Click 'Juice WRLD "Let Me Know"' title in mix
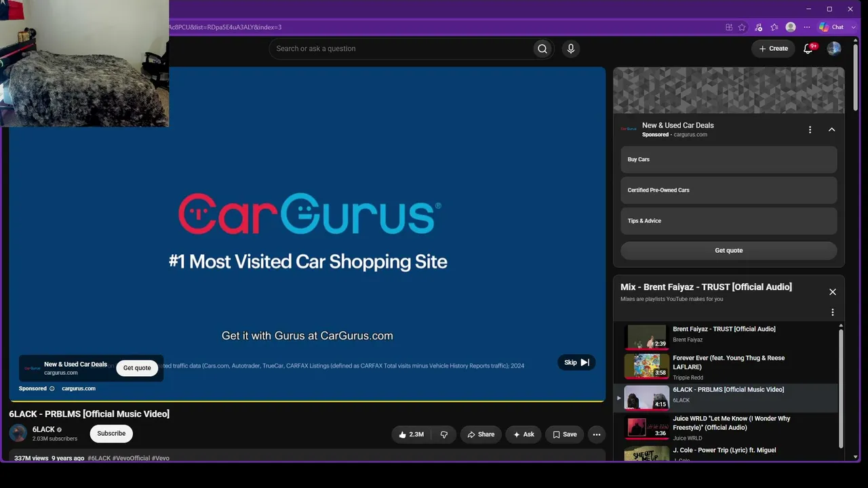The image size is (868, 488). (x=732, y=423)
